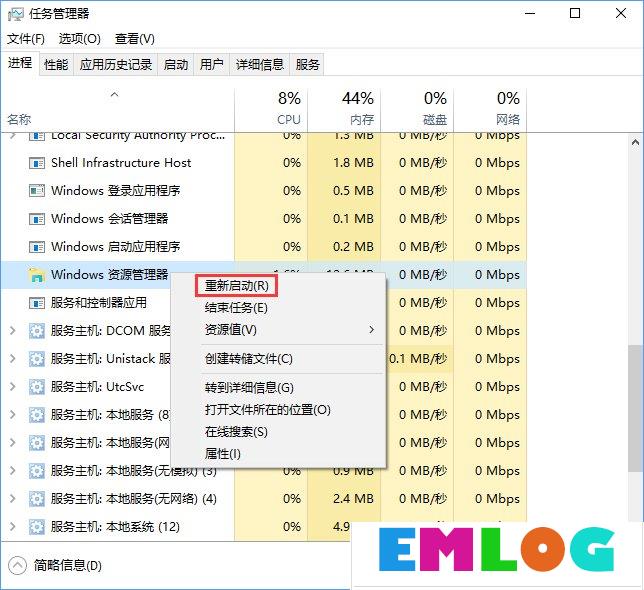Choose 结束任务(E) from context menu

tap(236, 308)
